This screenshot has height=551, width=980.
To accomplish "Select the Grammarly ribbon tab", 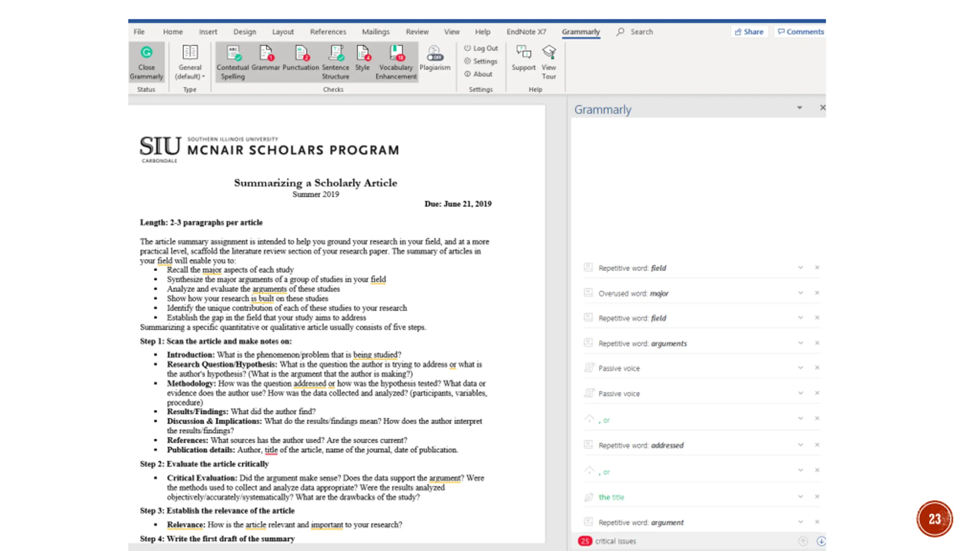I will coord(581,32).
